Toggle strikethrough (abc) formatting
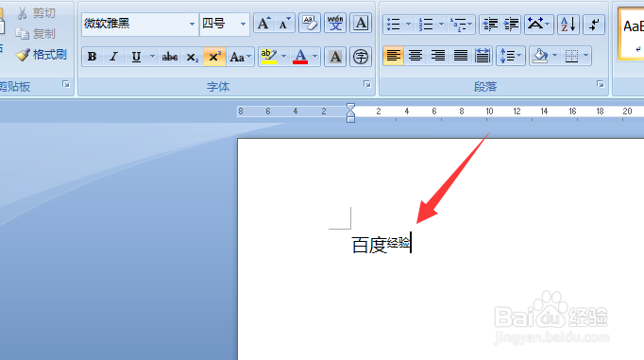This screenshot has height=360, width=644. 170,57
